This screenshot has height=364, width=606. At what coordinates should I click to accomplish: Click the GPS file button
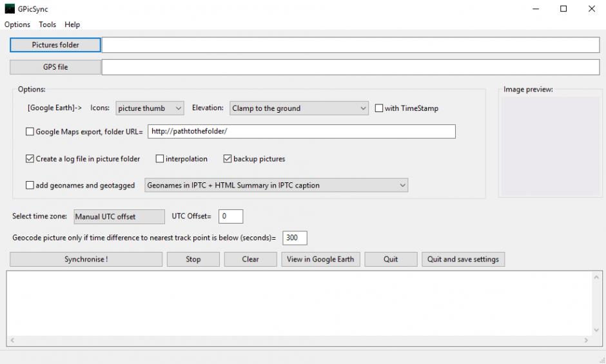pos(55,67)
